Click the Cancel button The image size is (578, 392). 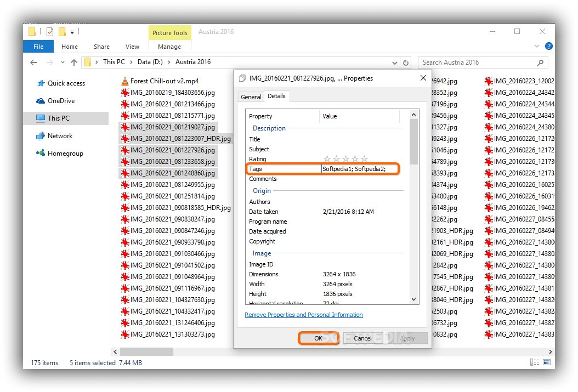[362, 338]
